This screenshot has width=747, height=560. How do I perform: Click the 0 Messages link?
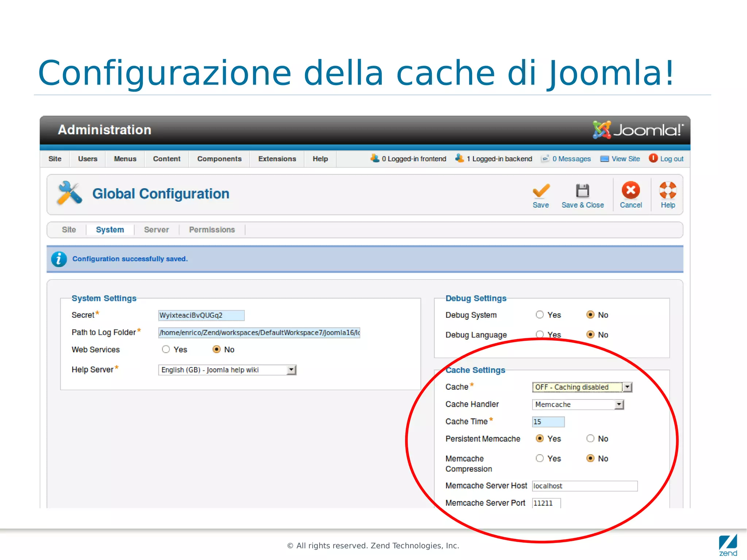571,159
